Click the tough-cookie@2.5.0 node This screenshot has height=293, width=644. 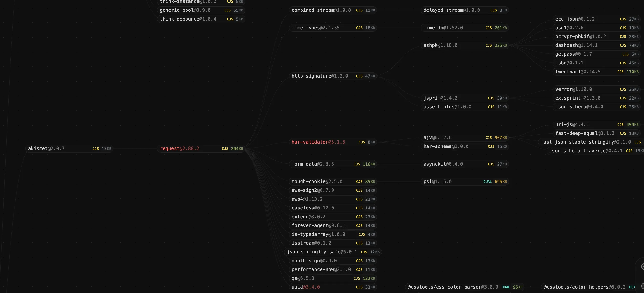tap(317, 181)
